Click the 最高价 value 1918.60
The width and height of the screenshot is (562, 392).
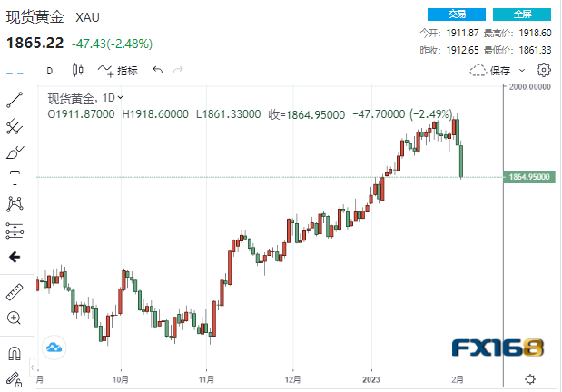pyautogui.click(x=535, y=33)
